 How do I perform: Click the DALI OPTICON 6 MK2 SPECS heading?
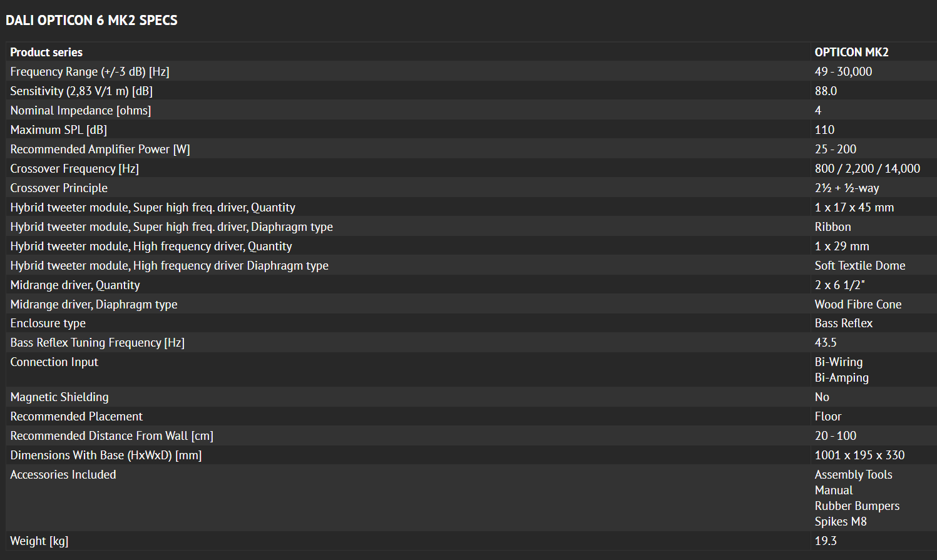click(x=91, y=21)
